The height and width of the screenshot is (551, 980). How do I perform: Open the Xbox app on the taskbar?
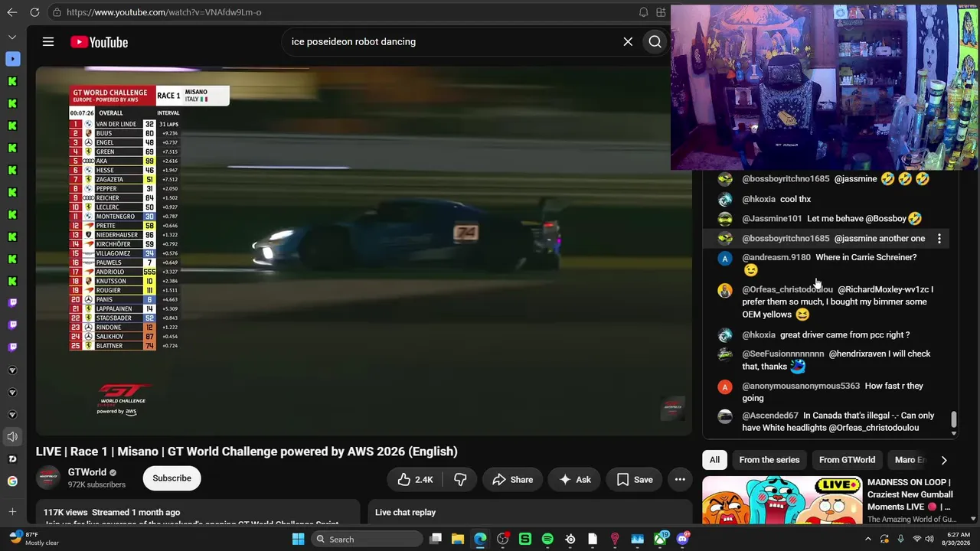pyautogui.click(x=660, y=540)
